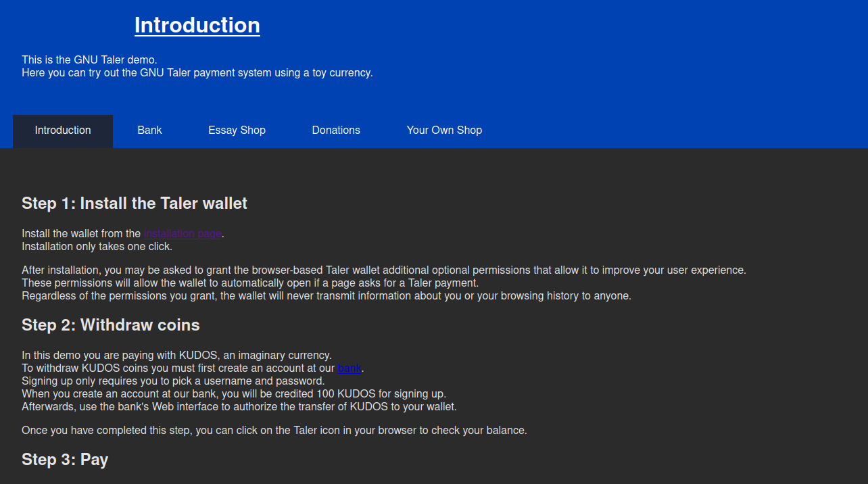This screenshot has width=868, height=484.
Task: Click the line about optional wallet permissions
Action: pyautogui.click(x=383, y=270)
